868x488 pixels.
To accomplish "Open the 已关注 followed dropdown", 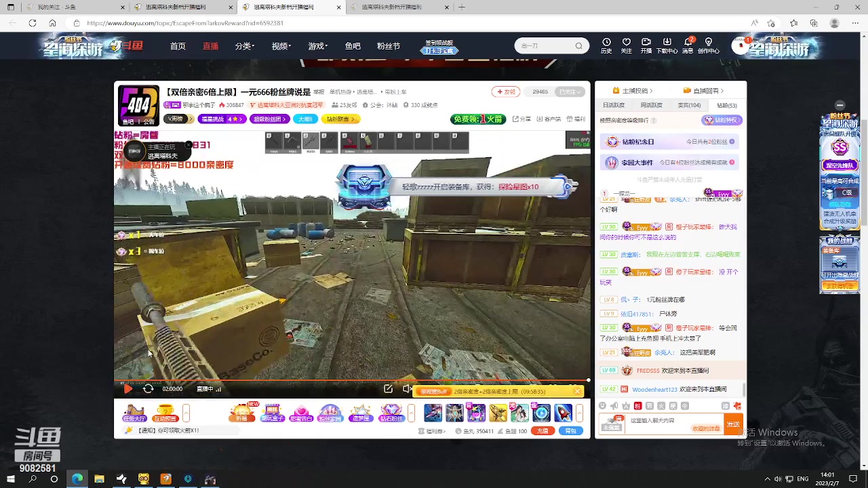I will 569,91.
